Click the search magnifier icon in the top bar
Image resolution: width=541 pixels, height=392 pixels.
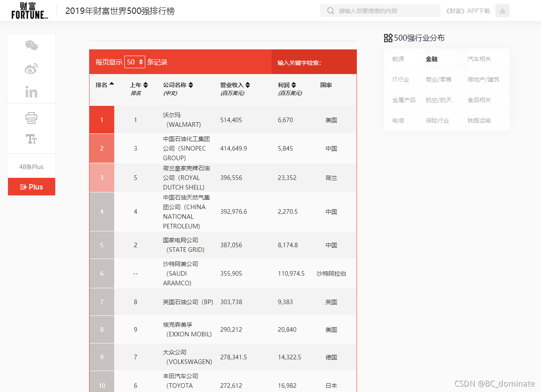coord(331,11)
